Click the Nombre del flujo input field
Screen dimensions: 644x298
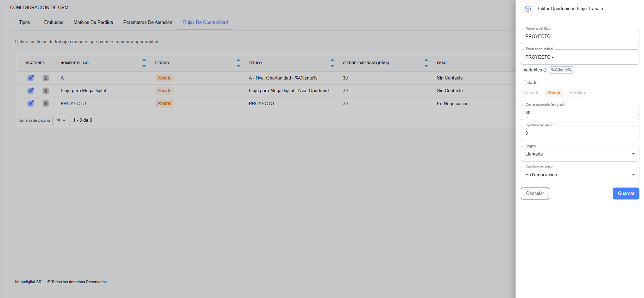580,37
